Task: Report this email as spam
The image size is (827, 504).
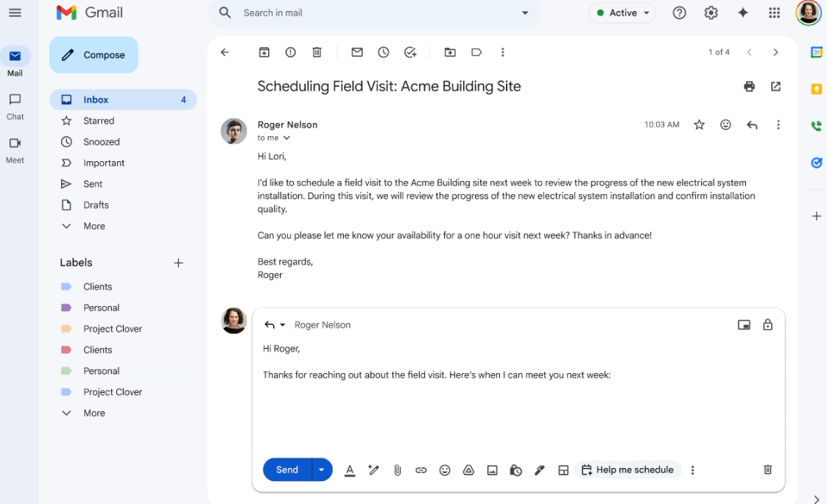Action: [290, 52]
